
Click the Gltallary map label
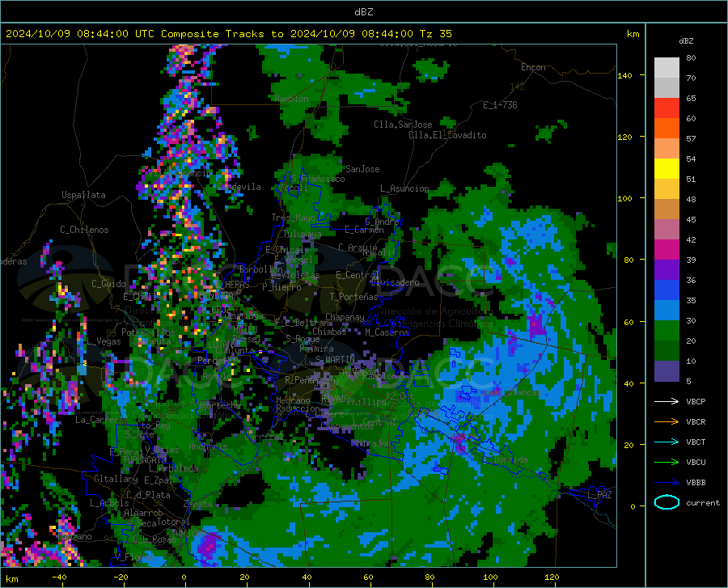point(116,479)
